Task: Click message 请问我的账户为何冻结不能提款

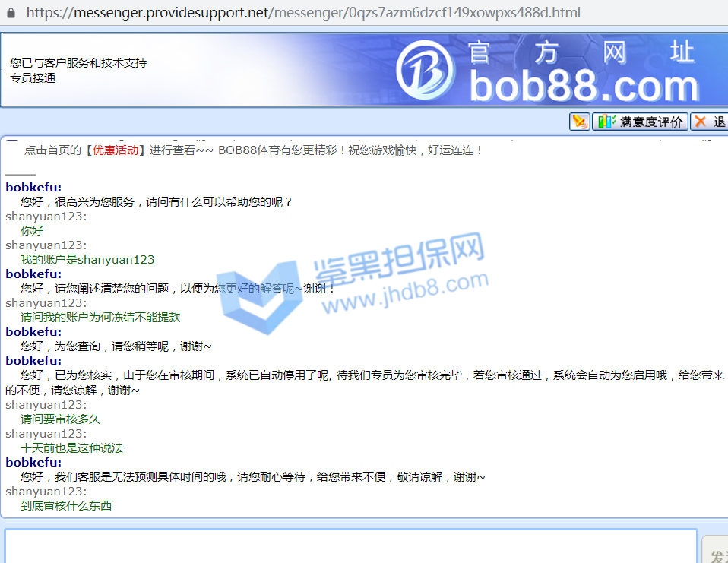Action: 100,318
